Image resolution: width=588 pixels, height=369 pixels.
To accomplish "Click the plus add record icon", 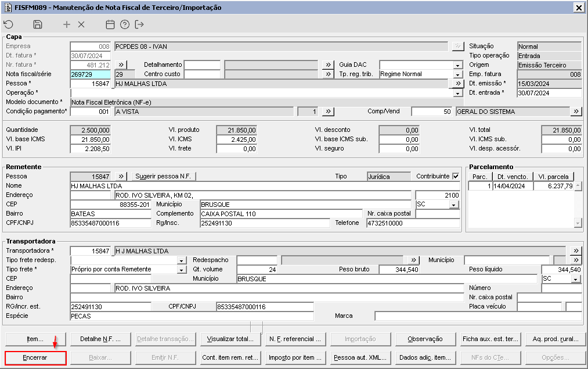I will (x=66, y=24).
